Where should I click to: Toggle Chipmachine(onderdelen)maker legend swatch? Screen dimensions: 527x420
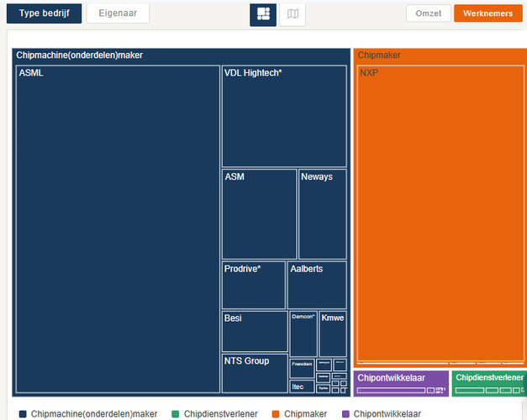[23, 414]
